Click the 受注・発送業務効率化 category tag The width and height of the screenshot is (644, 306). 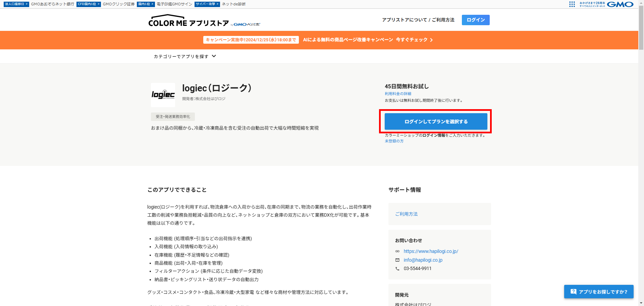[173, 117]
